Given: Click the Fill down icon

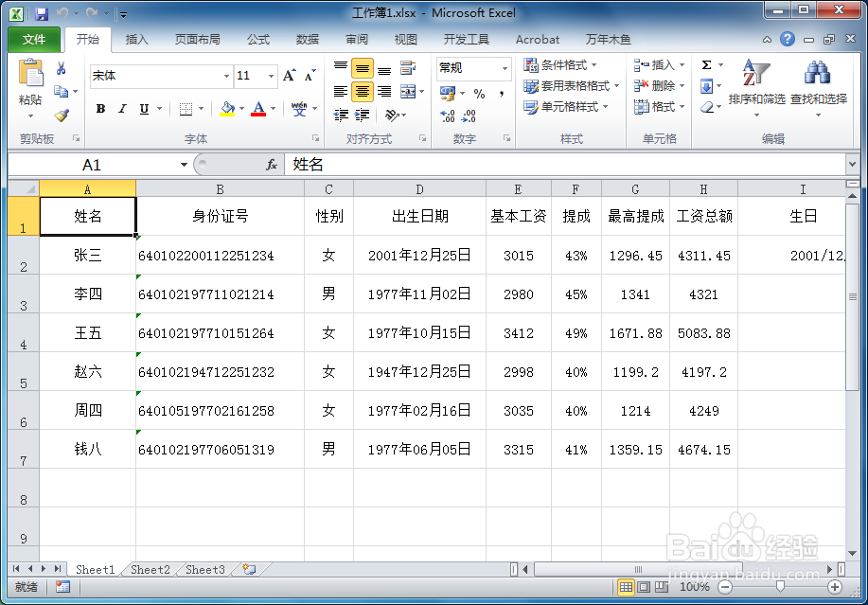Looking at the screenshot, I should (706, 86).
